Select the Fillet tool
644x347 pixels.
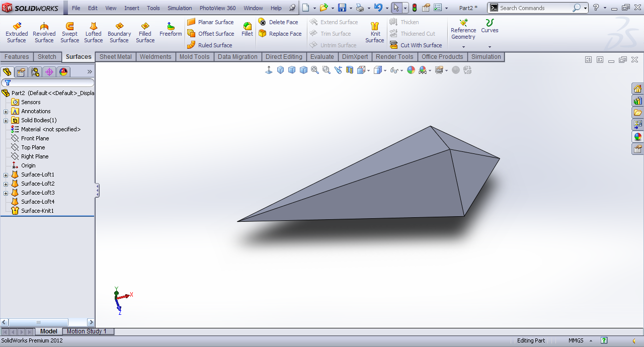[247, 30]
